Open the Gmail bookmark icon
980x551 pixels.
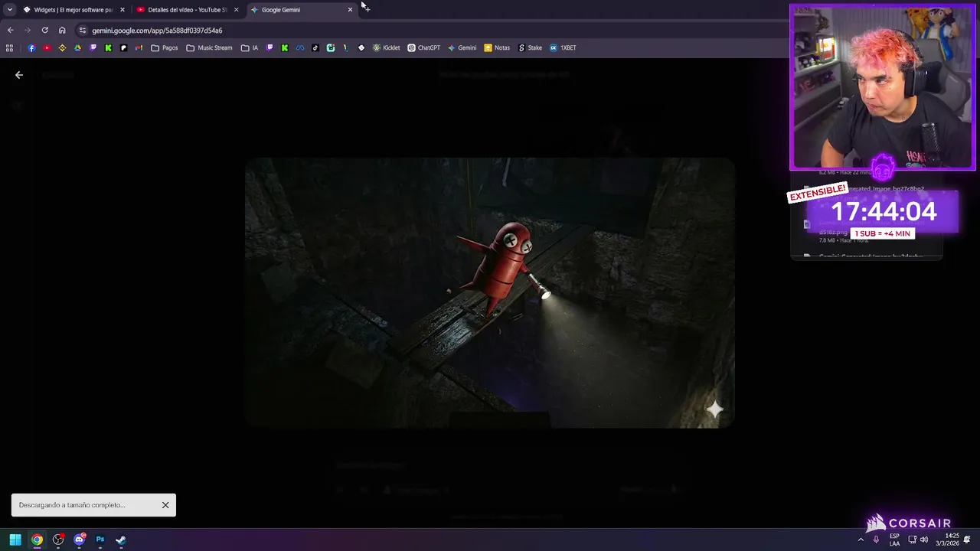coord(139,47)
